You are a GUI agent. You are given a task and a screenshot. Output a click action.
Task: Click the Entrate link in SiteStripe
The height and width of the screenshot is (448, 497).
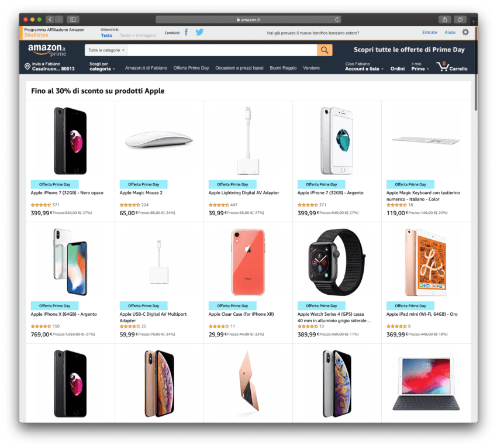click(x=430, y=32)
